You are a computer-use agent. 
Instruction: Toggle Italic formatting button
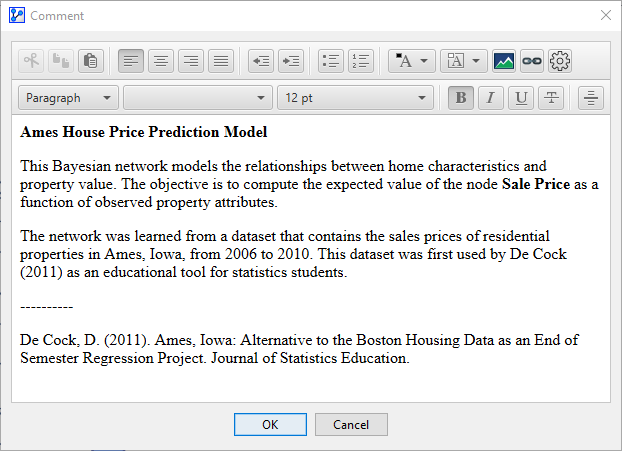click(x=491, y=98)
